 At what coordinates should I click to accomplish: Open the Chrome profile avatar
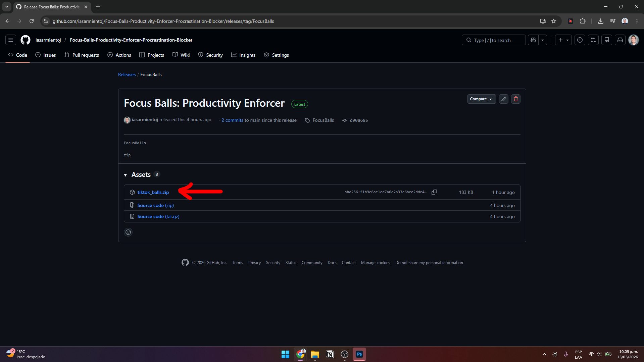pyautogui.click(x=625, y=21)
